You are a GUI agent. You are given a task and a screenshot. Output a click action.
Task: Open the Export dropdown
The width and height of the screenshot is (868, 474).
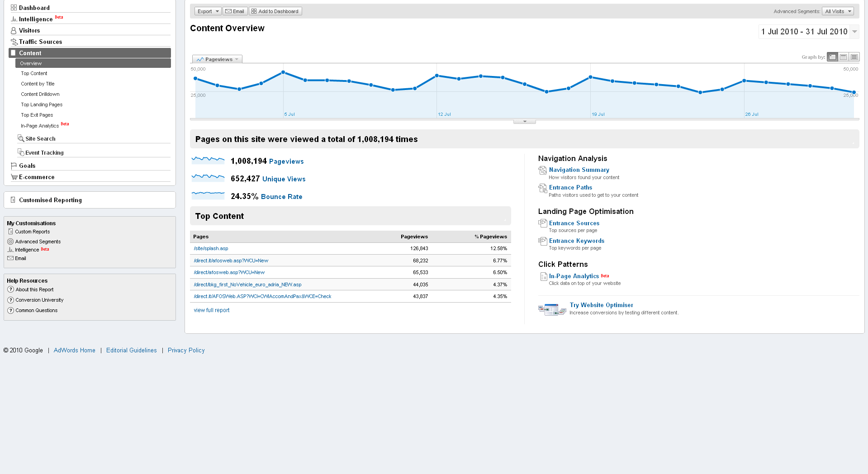(208, 11)
